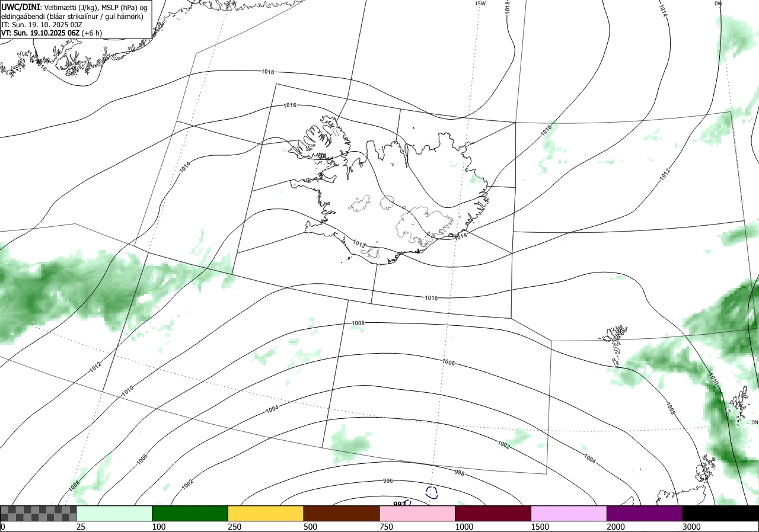The width and height of the screenshot is (759, 532).
Task: Select the brown 500–750 legend swatch
Action: (x=342, y=513)
